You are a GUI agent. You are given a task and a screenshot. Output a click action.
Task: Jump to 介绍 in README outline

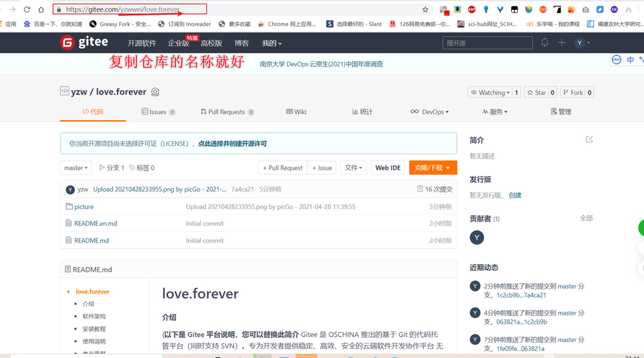88,304
